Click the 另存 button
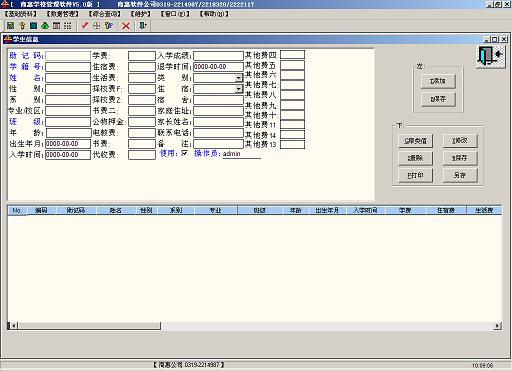Screen dimensions: 512x371 460,175
